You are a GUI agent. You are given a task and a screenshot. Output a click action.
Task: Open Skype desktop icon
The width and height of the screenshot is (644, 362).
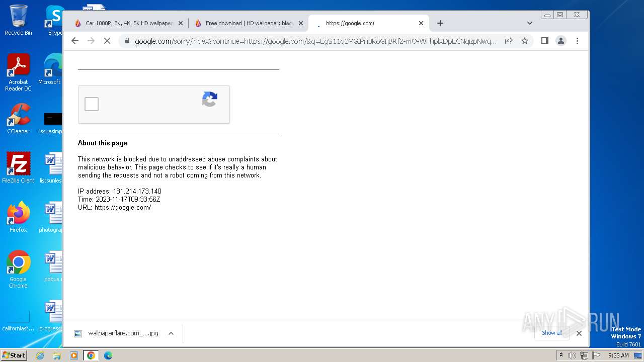(54, 20)
